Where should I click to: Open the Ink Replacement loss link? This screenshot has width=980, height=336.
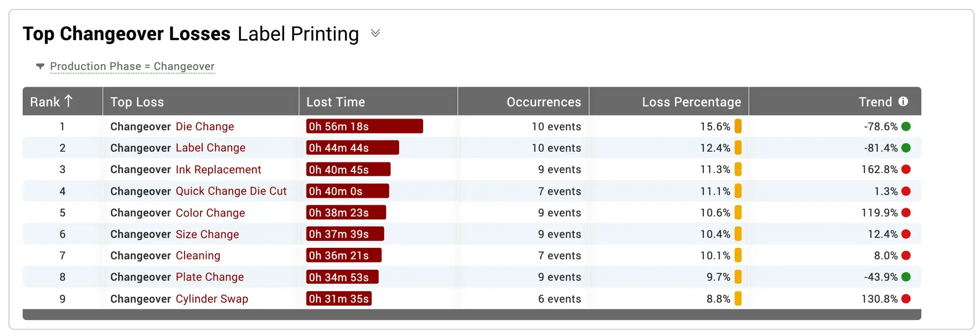[218, 169]
